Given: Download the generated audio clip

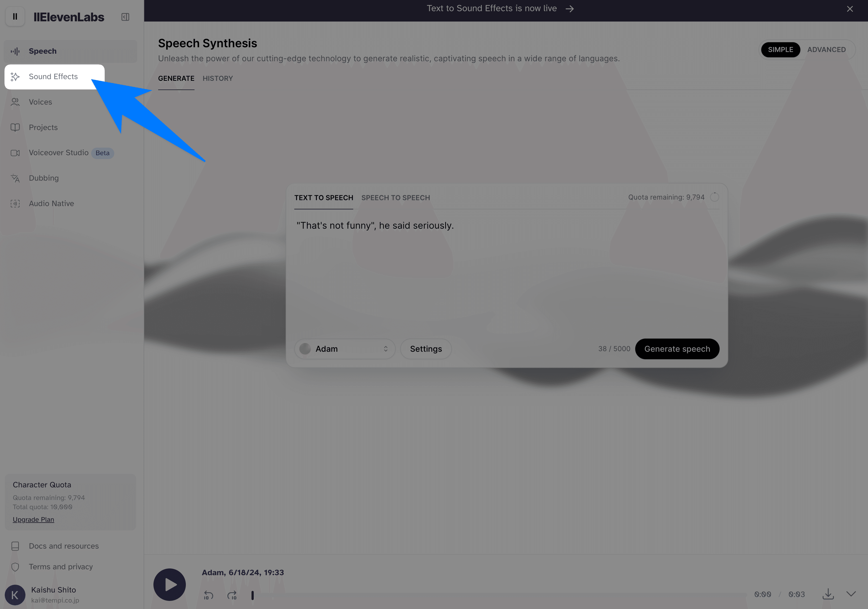Looking at the screenshot, I should (828, 594).
